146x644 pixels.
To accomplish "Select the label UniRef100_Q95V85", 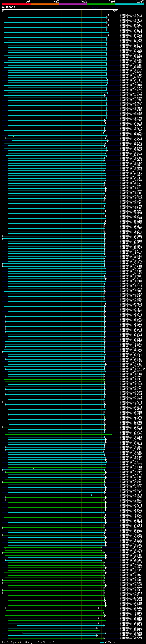I will pyautogui.click(x=131, y=321).
